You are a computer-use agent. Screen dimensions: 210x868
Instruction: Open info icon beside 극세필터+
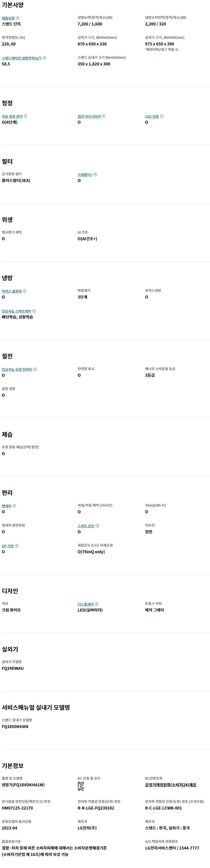pyautogui.click(x=95, y=175)
